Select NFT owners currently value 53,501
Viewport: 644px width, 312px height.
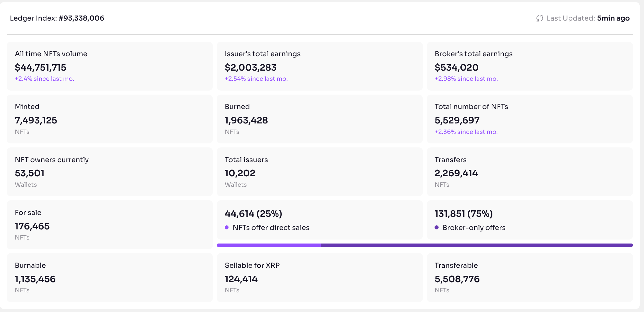(30, 173)
